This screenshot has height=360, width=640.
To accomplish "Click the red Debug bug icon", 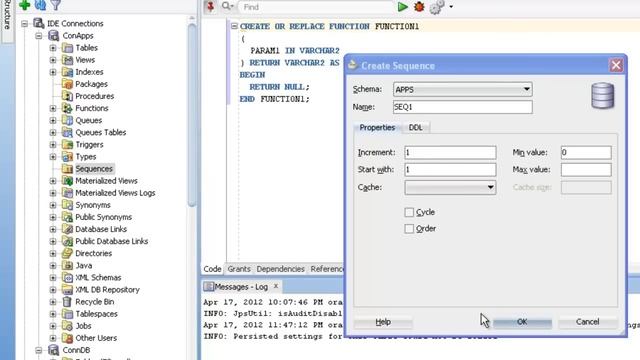I will pos(419,7).
